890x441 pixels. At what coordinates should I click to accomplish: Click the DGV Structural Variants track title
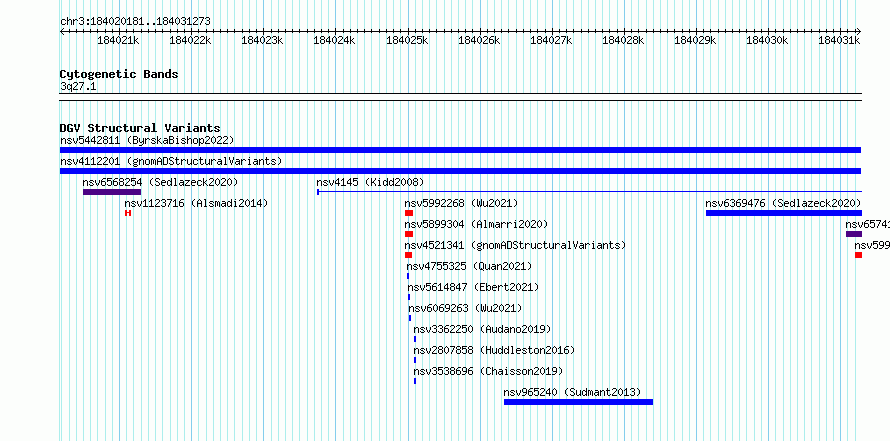140,128
